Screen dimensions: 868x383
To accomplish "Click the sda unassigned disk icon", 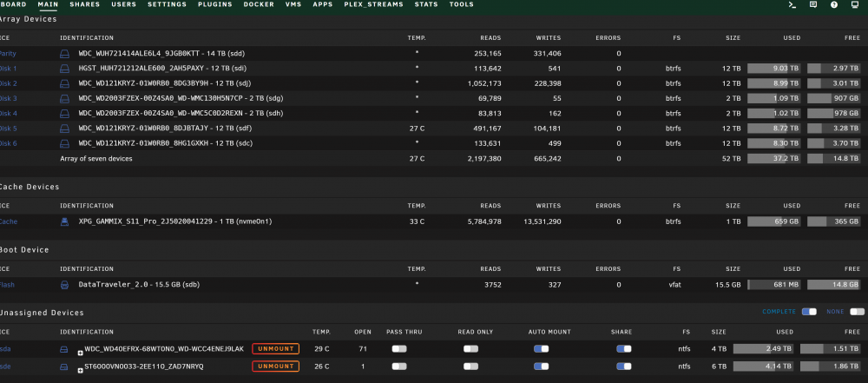I will 64,350.
